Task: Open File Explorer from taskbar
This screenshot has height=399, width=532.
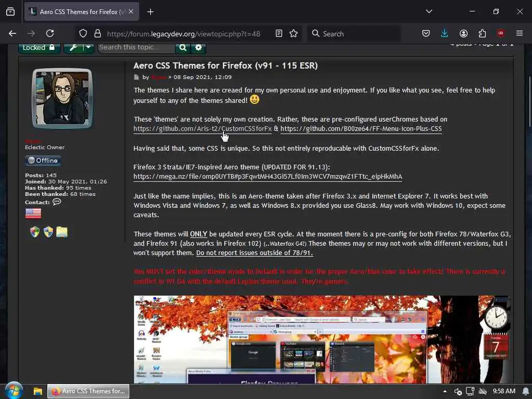Action: point(37,391)
